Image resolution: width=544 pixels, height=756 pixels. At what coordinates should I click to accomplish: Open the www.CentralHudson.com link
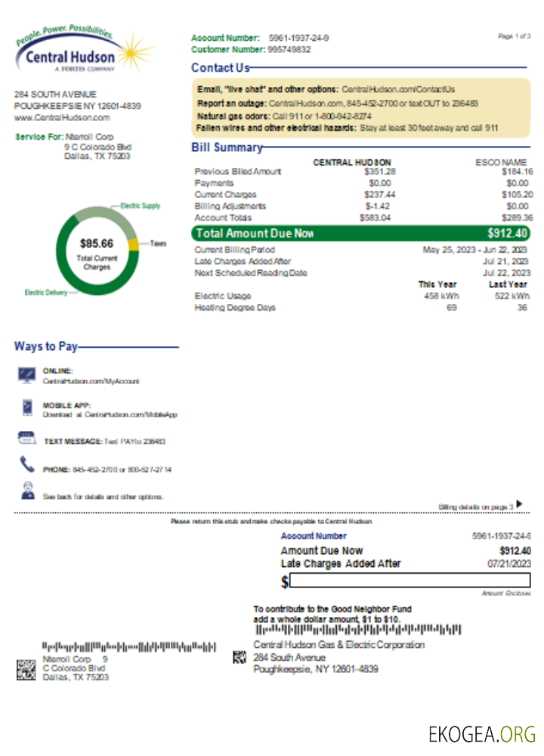tap(62, 117)
